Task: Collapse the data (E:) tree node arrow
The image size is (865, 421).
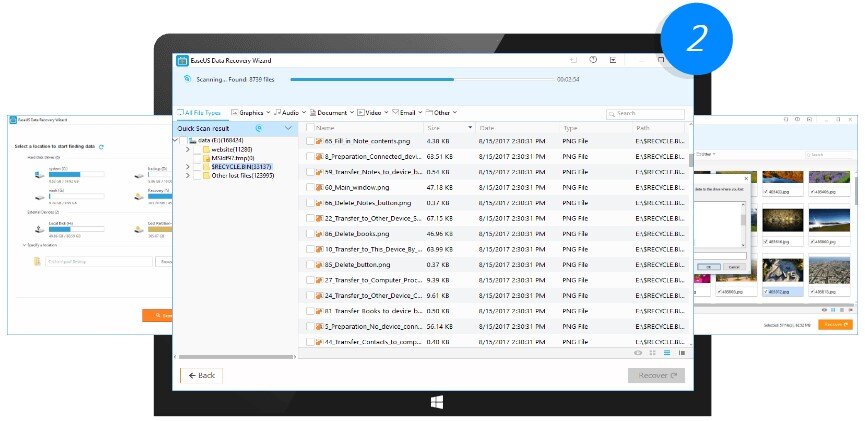Action: click(177, 141)
